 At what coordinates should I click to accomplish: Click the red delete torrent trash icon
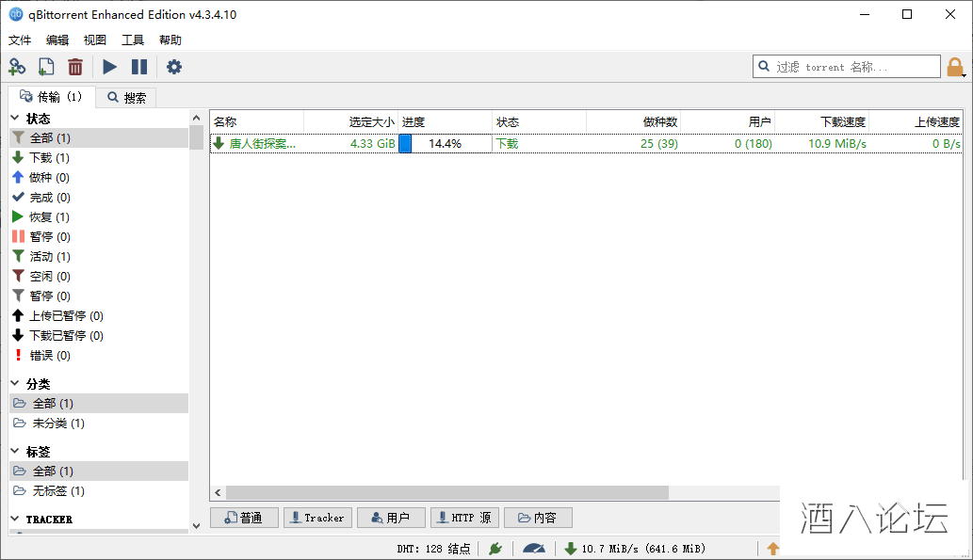75,67
